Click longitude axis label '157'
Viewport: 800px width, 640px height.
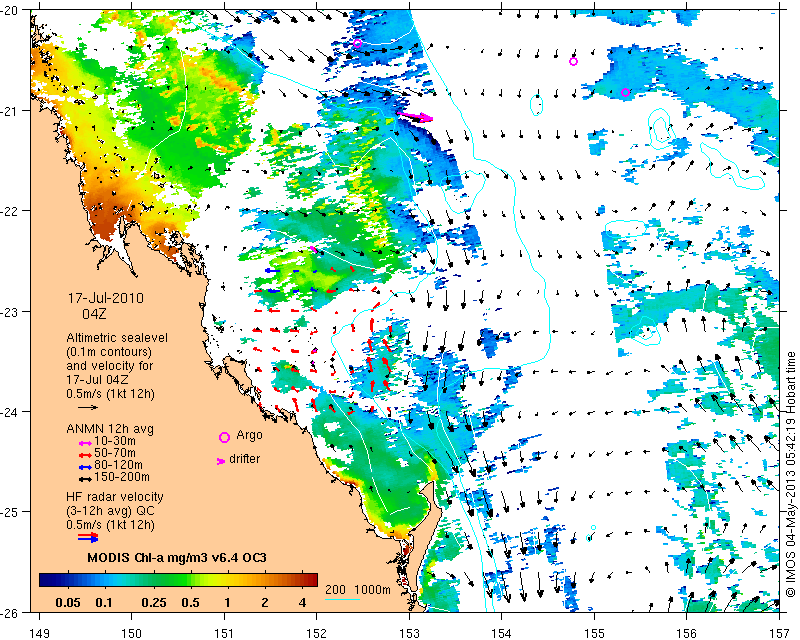[x=780, y=633]
